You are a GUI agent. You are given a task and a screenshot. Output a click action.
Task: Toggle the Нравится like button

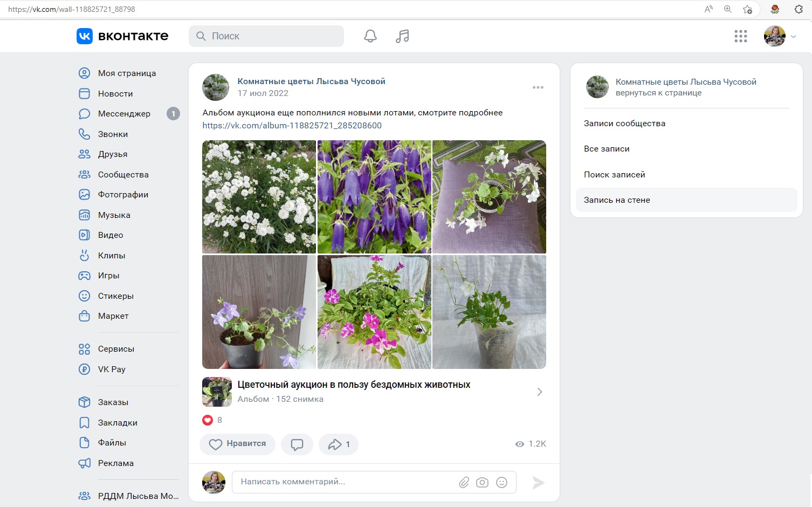click(237, 444)
